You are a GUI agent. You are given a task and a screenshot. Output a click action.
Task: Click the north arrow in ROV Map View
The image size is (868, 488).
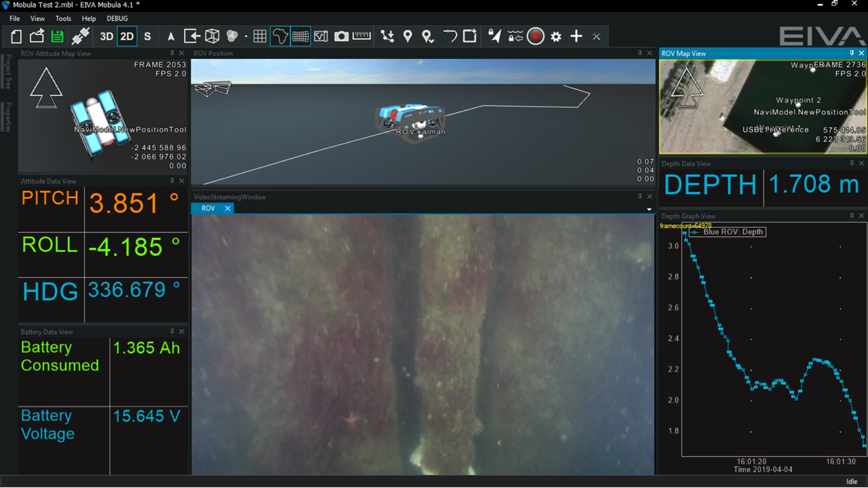tap(686, 88)
